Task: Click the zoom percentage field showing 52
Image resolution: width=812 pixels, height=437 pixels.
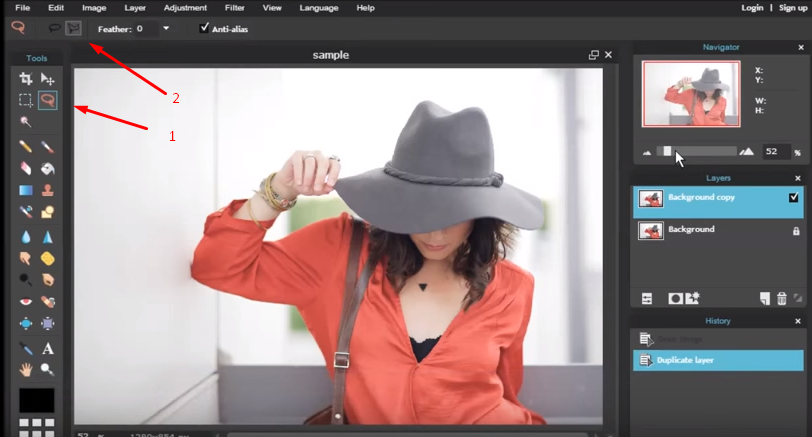Action: 775,151
